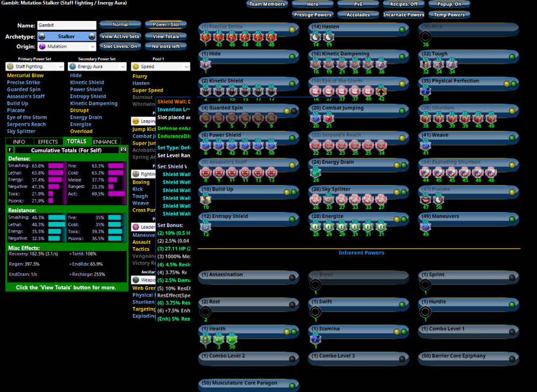Click the Physical Perfection enhancement slot icon
The width and height of the screenshot is (537, 392).
coord(426,91)
